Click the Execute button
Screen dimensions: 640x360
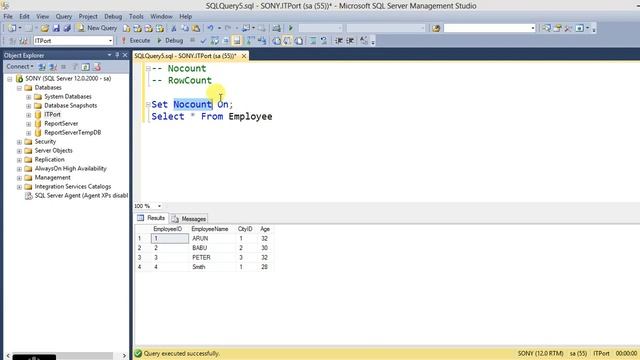point(136,40)
